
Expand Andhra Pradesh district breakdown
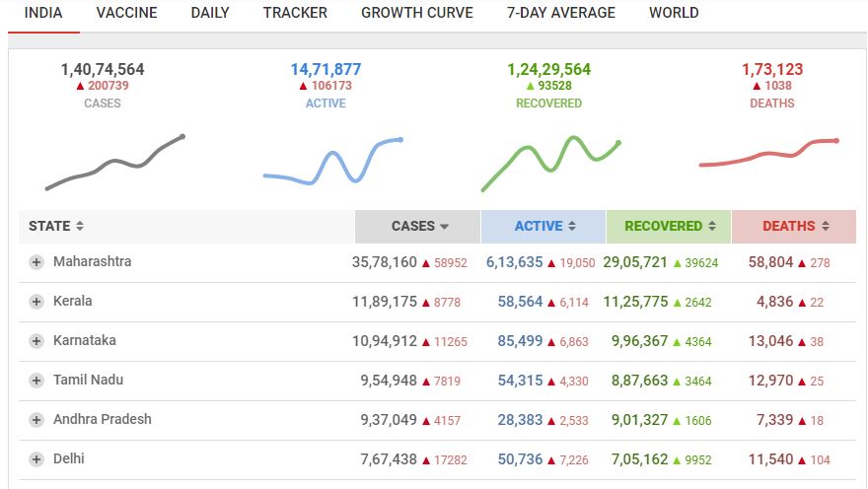coord(36,420)
